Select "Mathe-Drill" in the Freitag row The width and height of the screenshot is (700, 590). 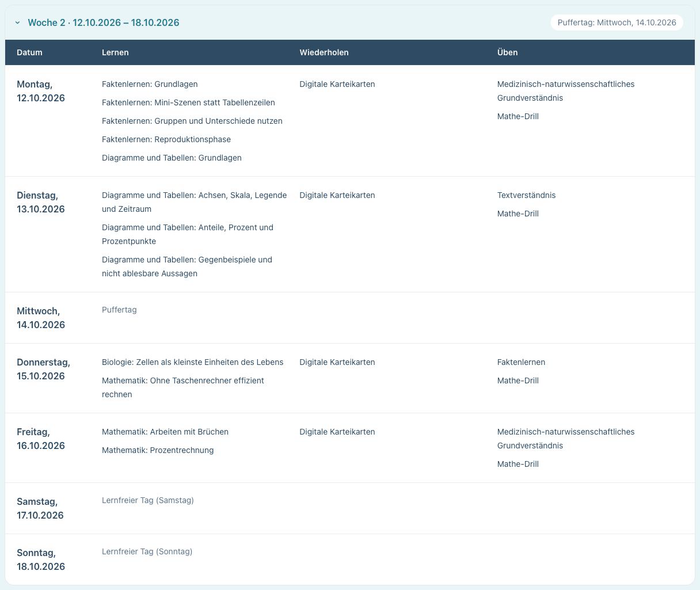518,464
